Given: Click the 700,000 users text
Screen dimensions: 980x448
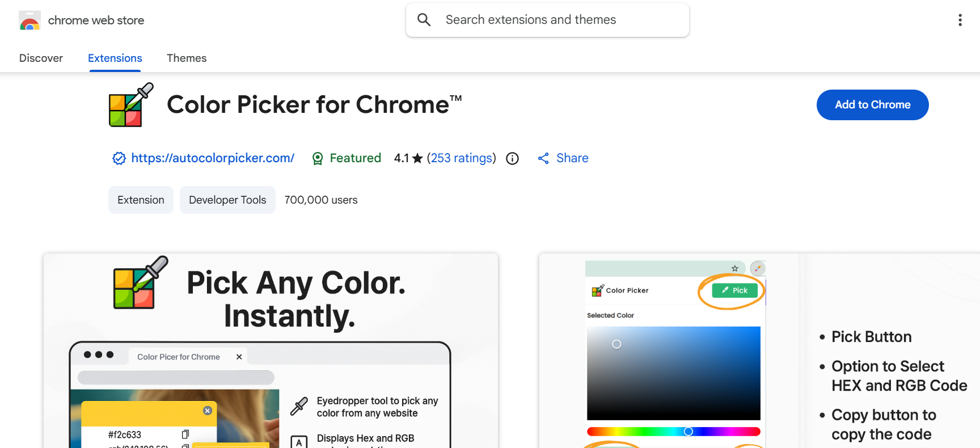Looking at the screenshot, I should 321,200.
